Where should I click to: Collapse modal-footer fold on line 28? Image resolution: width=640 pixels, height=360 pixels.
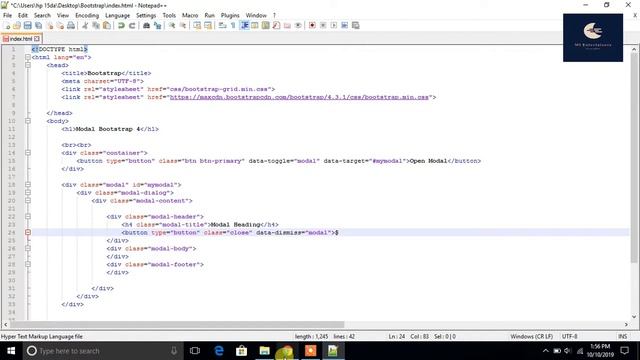(28, 264)
